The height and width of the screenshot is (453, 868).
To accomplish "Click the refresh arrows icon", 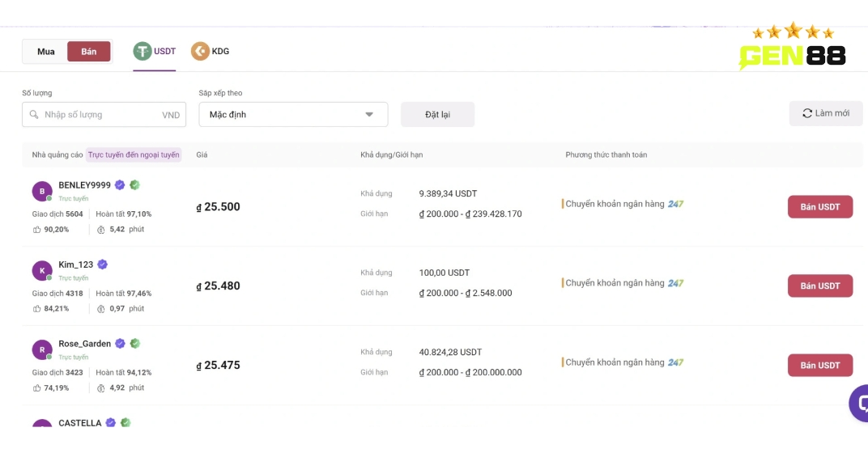I will click(x=807, y=113).
